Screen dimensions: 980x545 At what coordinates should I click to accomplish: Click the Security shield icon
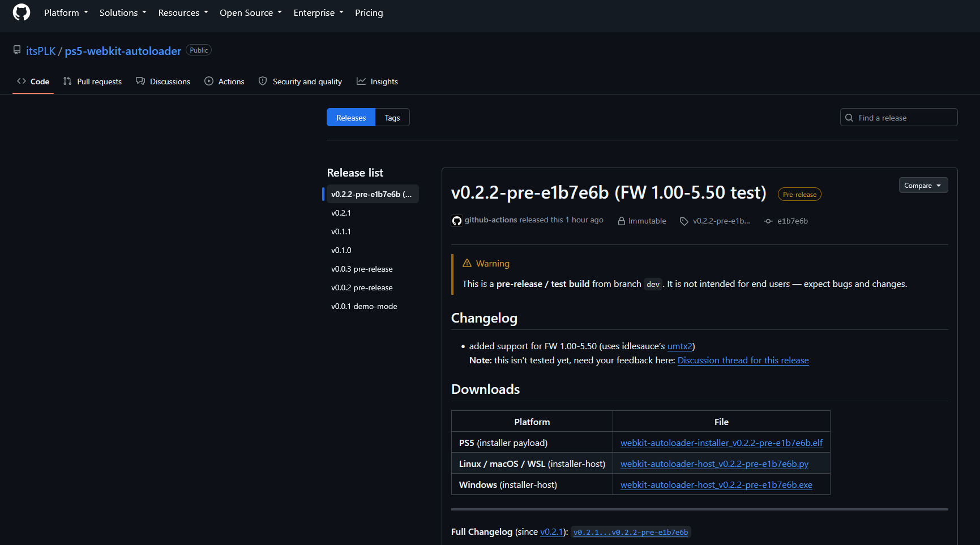click(263, 81)
